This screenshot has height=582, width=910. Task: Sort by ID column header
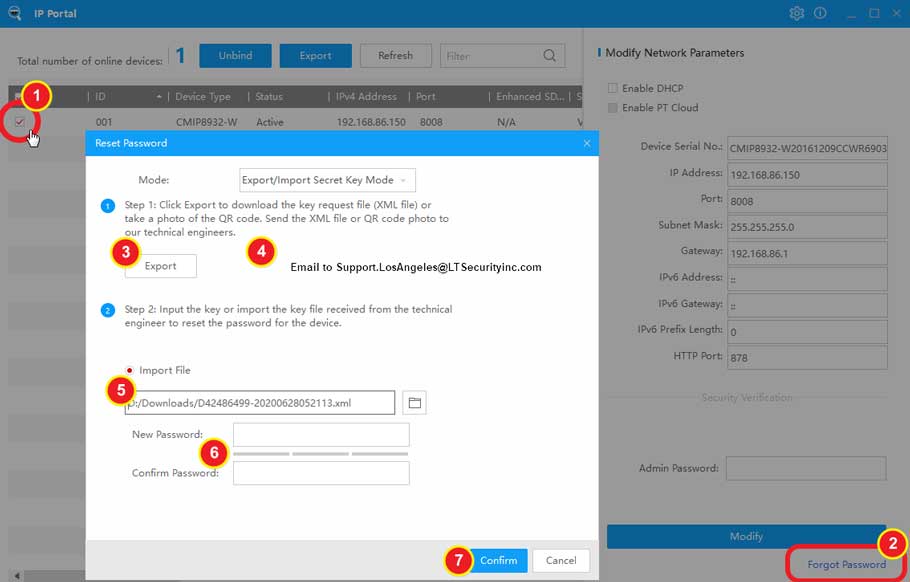(126, 97)
